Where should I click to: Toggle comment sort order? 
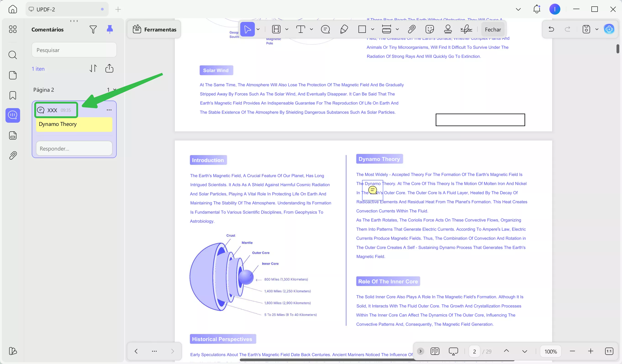(x=93, y=68)
